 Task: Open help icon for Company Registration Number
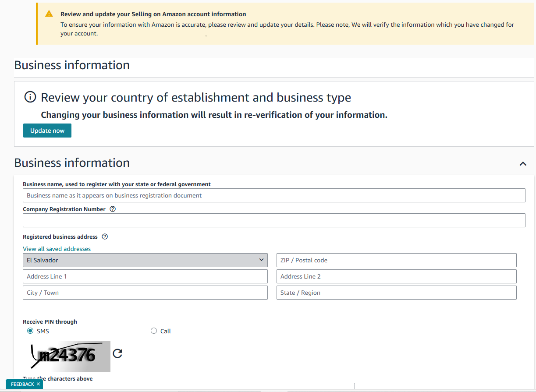pos(113,209)
